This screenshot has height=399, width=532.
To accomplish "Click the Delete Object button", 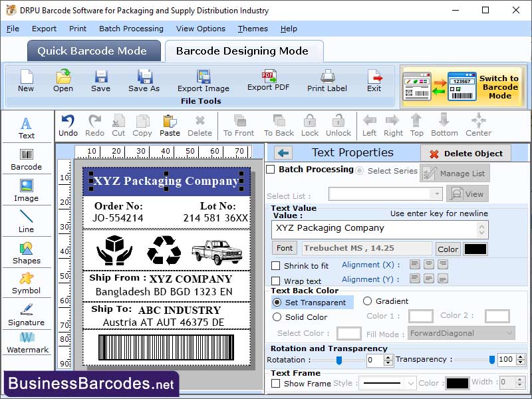I will [x=465, y=152].
